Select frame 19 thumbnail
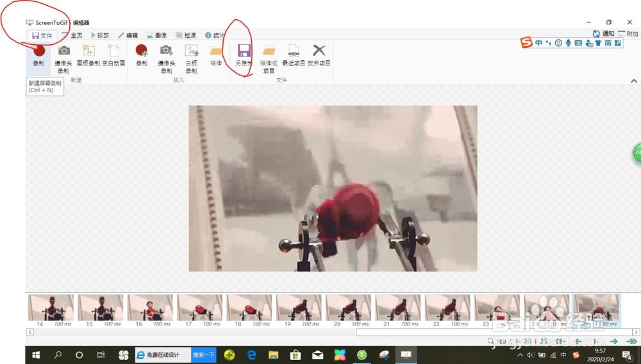Image resolution: width=641 pixels, height=364 pixels. click(299, 310)
